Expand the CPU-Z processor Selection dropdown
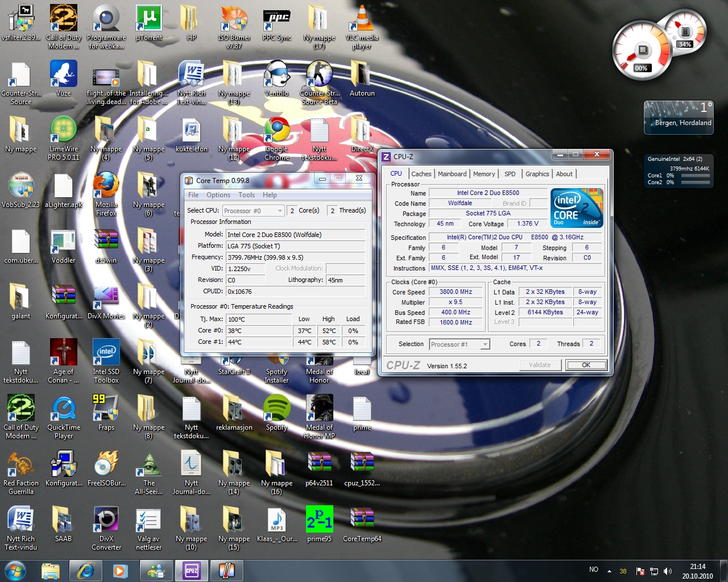The image size is (728, 582). tap(460, 344)
